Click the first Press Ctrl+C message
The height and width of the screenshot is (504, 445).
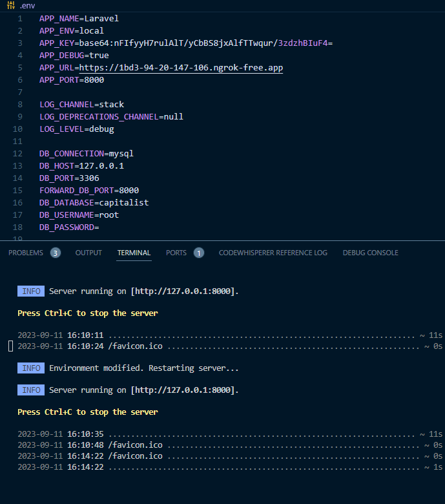[88, 313]
